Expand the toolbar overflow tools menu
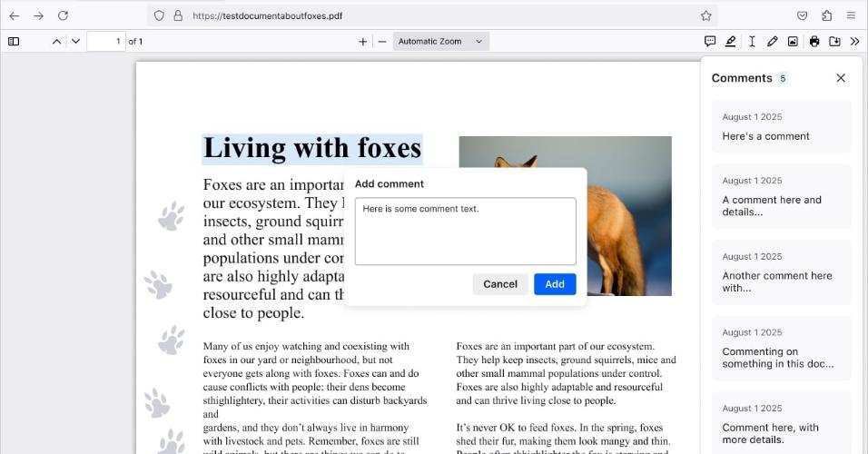 point(854,41)
